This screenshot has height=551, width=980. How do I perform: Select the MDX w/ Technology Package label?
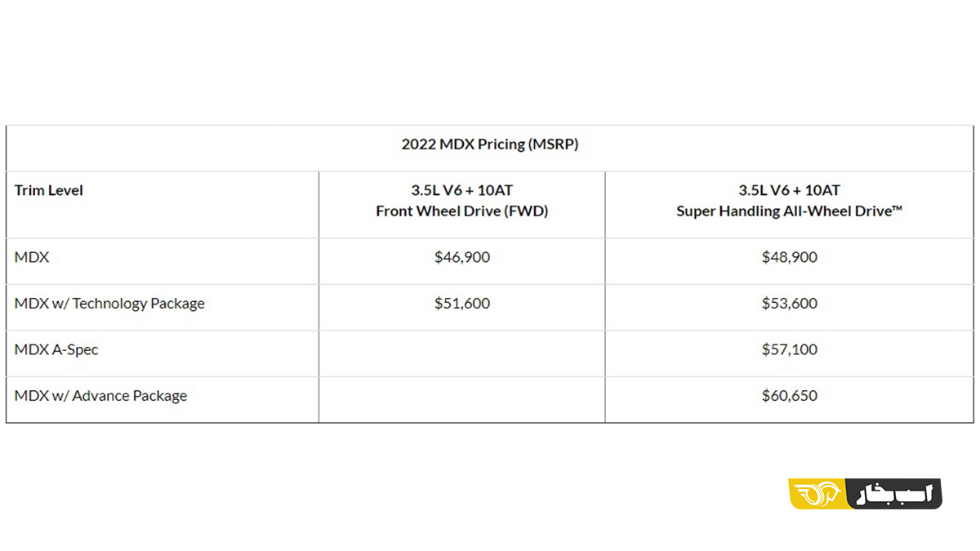click(109, 304)
